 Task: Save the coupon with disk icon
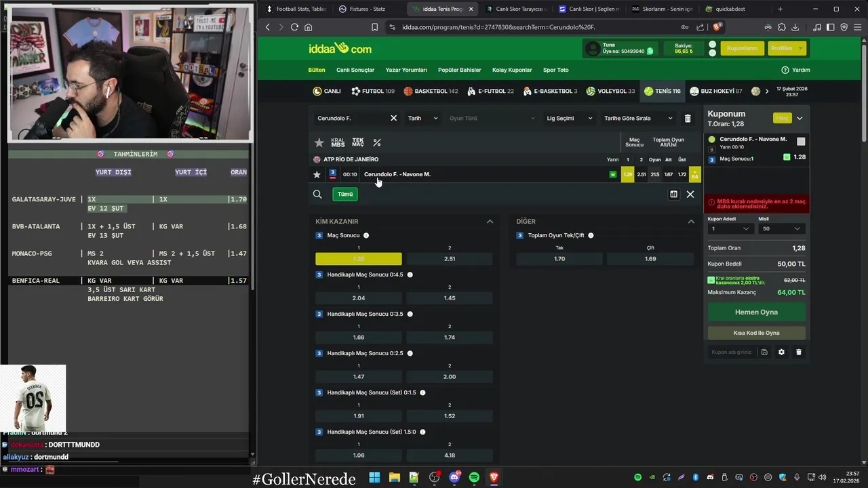point(764,352)
